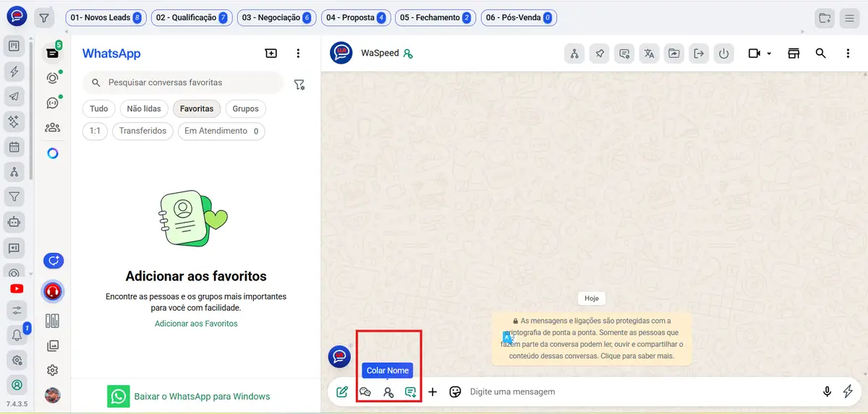
Task: Click the WaSpeed contact name
Action: 380,53
